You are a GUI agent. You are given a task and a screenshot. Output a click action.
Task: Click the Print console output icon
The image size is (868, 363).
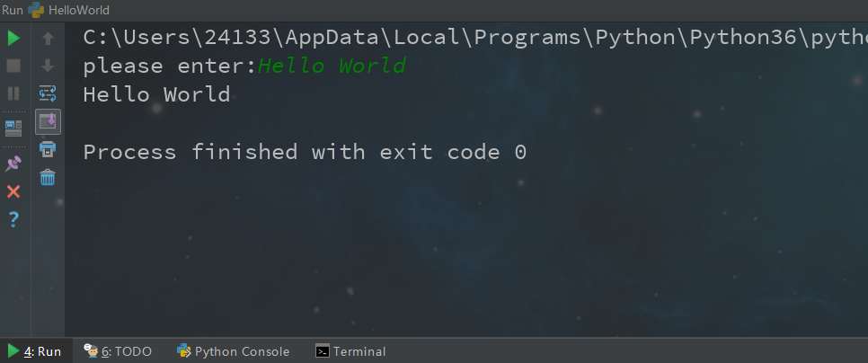pos(48,149)
